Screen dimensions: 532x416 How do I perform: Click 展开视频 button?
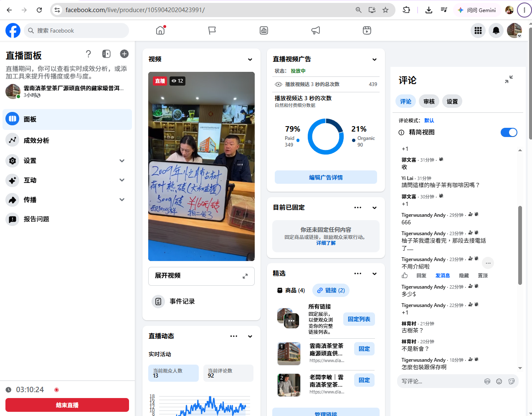point(201,276)
